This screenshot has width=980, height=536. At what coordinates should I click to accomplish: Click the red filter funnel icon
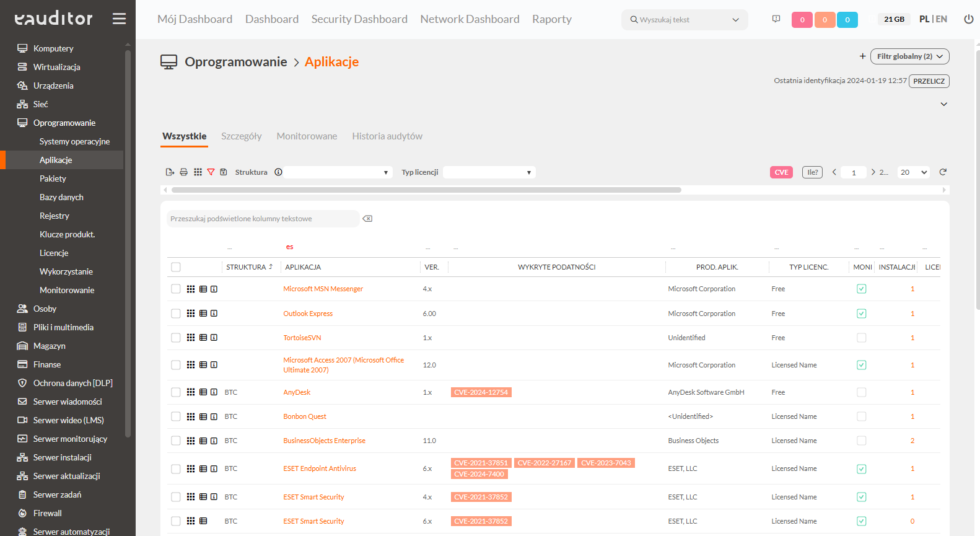coord(211,172)
